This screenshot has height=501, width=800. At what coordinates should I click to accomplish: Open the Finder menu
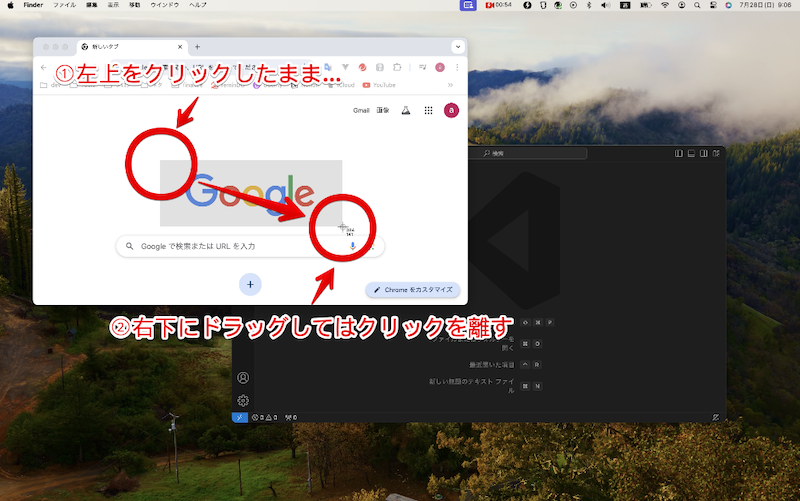[33, 5]
